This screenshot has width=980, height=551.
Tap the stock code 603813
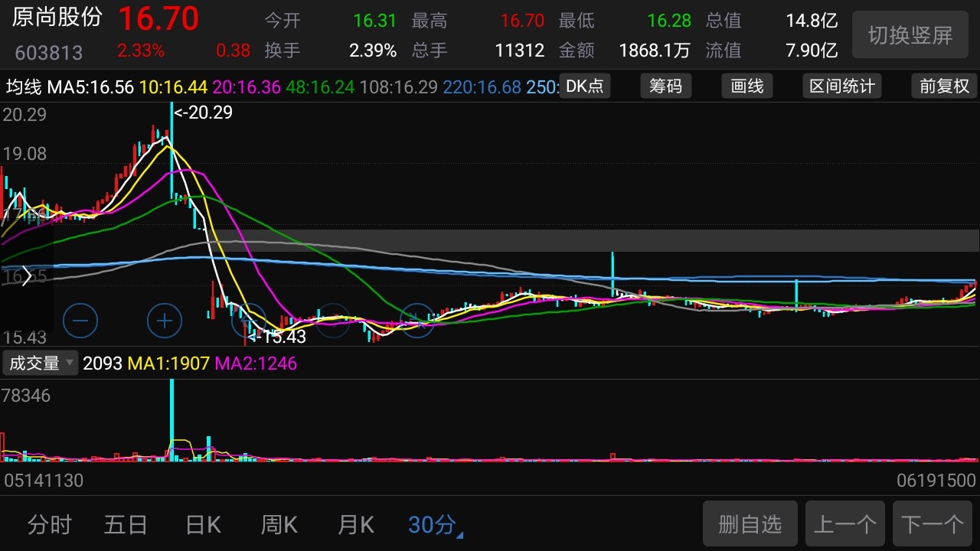[49, 53]
